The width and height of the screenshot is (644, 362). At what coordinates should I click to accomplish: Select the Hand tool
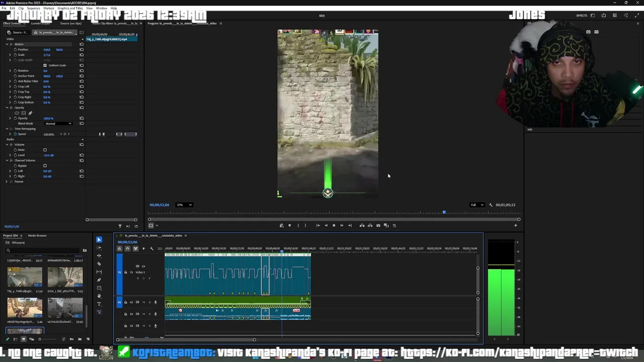pyautogui.click(x=99, y=296)
